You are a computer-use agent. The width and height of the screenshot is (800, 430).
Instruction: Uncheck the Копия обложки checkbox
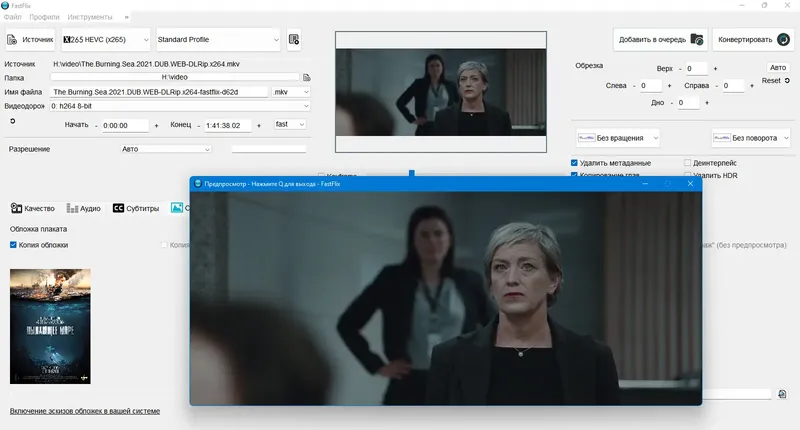(13, 245)
